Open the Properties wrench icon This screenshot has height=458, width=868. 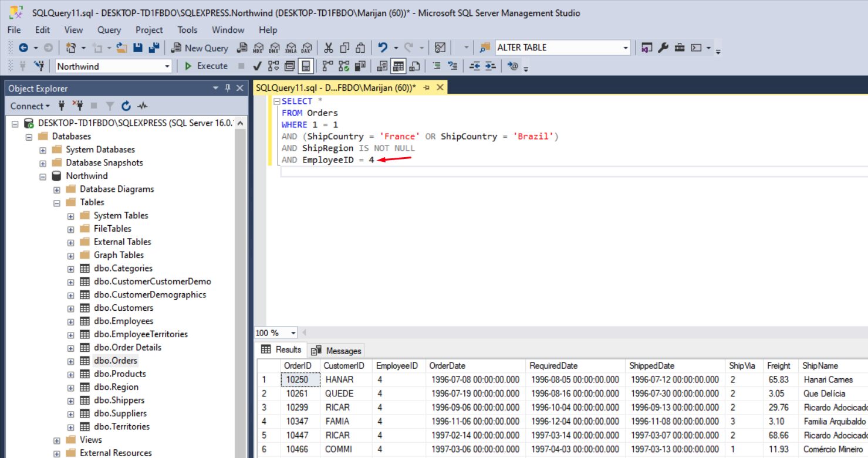click(x=663, y=48)
